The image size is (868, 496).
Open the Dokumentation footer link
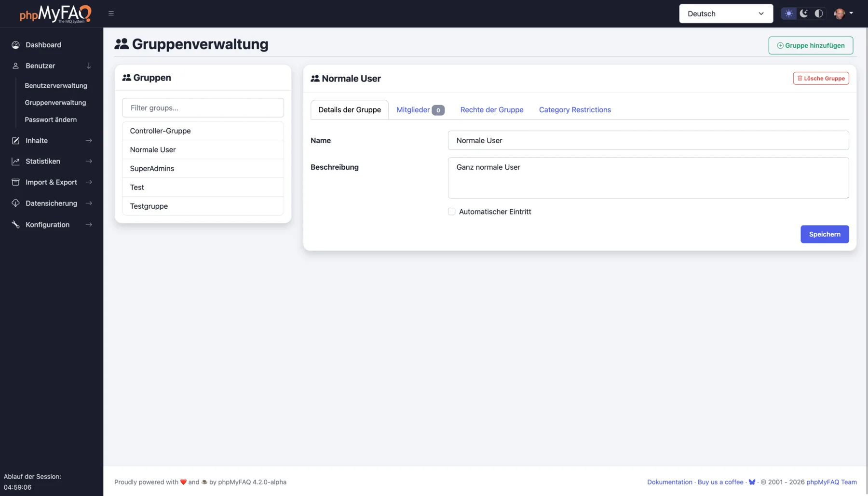(669, 482)
